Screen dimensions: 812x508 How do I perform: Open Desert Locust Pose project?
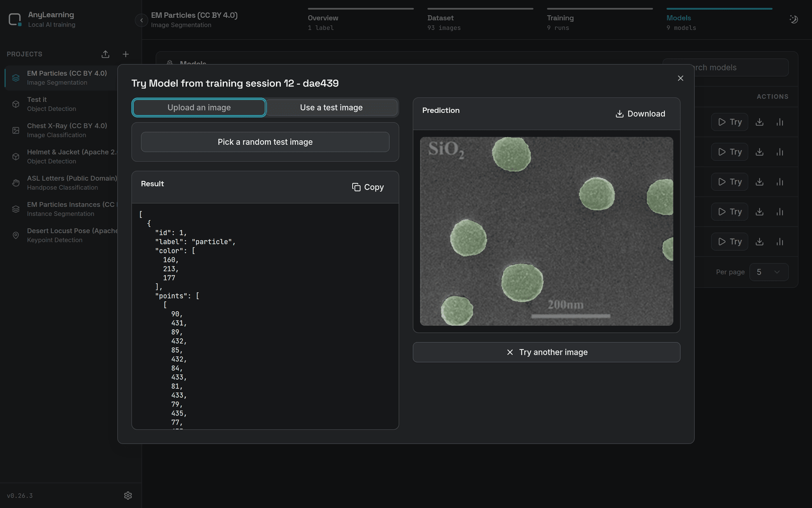point(61,235)
